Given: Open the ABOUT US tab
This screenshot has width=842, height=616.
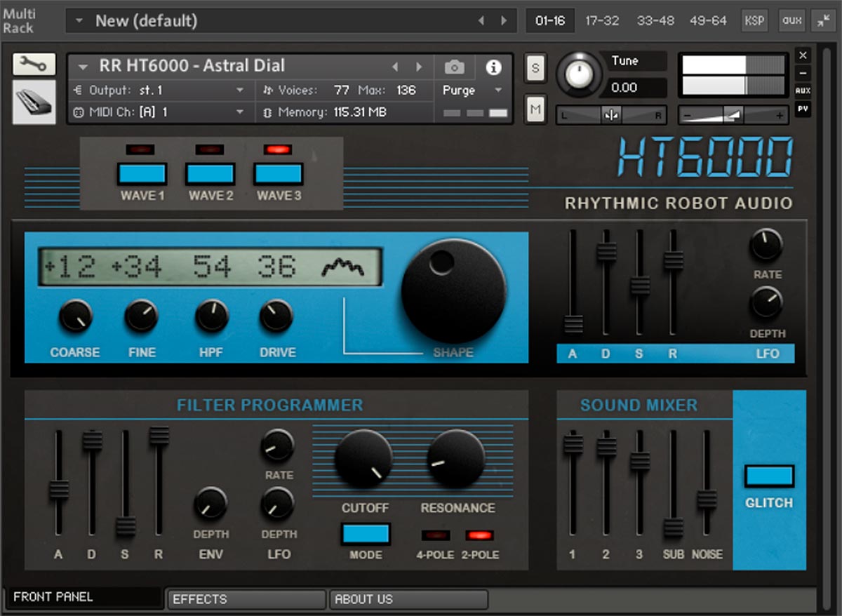Looking at the screenshot, I should (x=408, y=599).
